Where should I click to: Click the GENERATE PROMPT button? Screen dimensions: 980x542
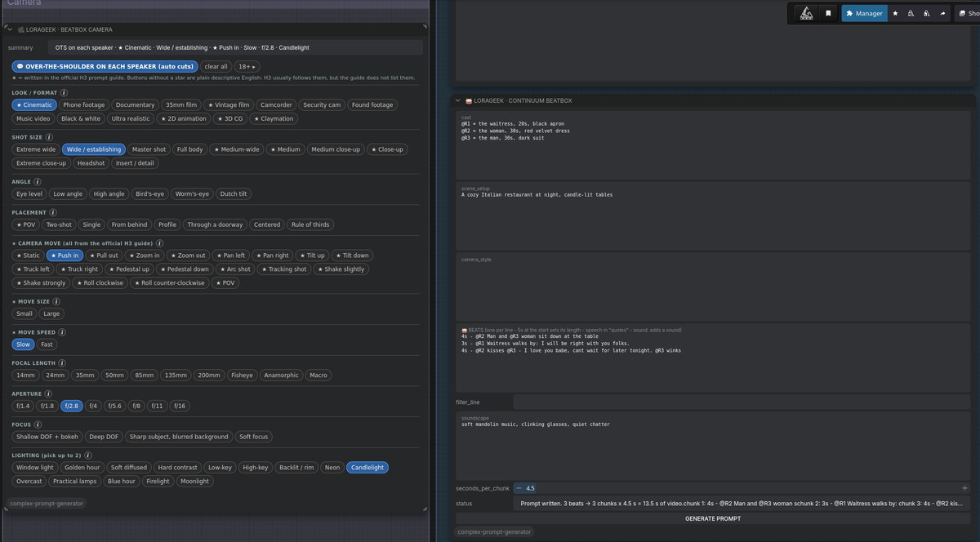pos(713,518)
